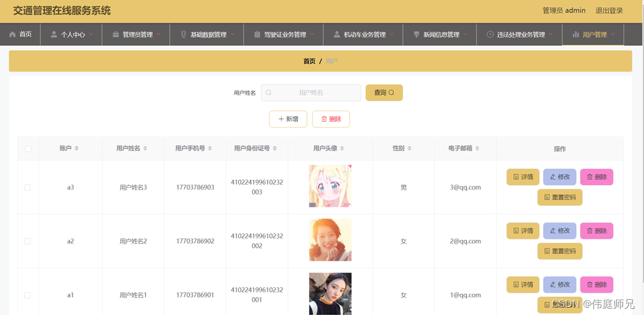Select the checkbox for row a3
Image resolution: width=644 pixels, height=315 pixels.
point(28,188)
